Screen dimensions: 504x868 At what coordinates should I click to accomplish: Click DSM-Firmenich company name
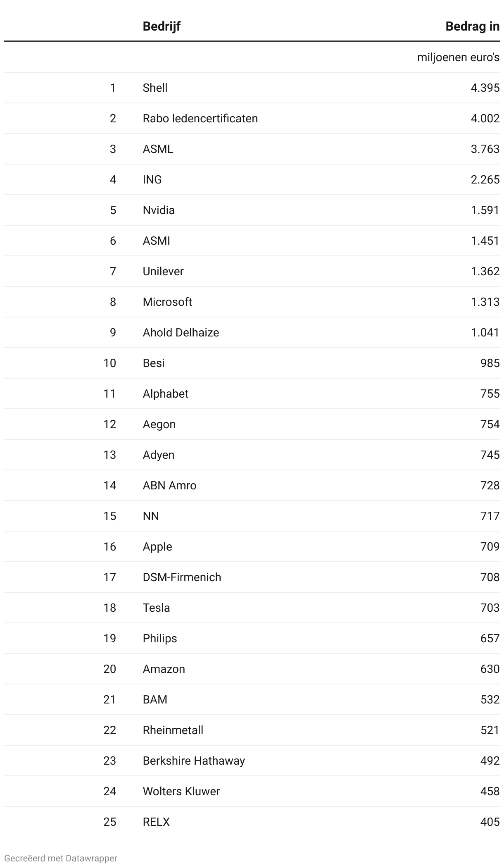coord(182,577)
